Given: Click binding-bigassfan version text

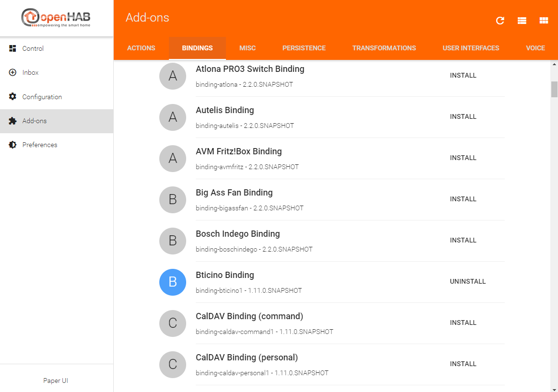Looking at the screenshot, I should pyautogui.click(x=249, y=208).
